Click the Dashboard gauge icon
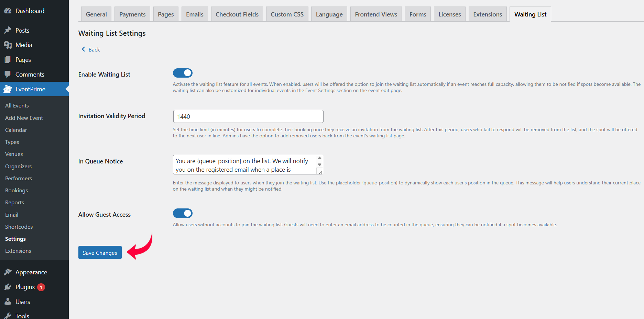This screenshot has height=319, width=644. (x=8, y=11)
